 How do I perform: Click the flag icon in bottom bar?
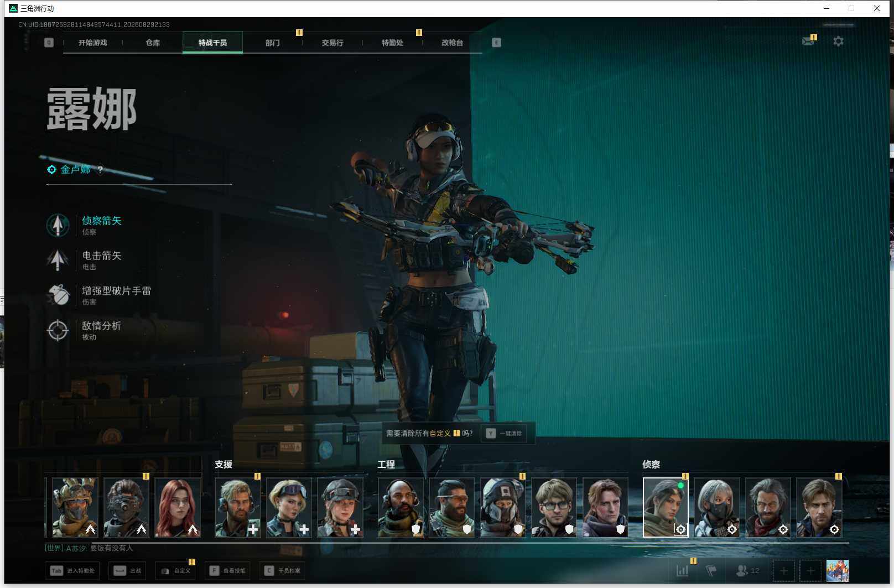click(x=711, y=570)
